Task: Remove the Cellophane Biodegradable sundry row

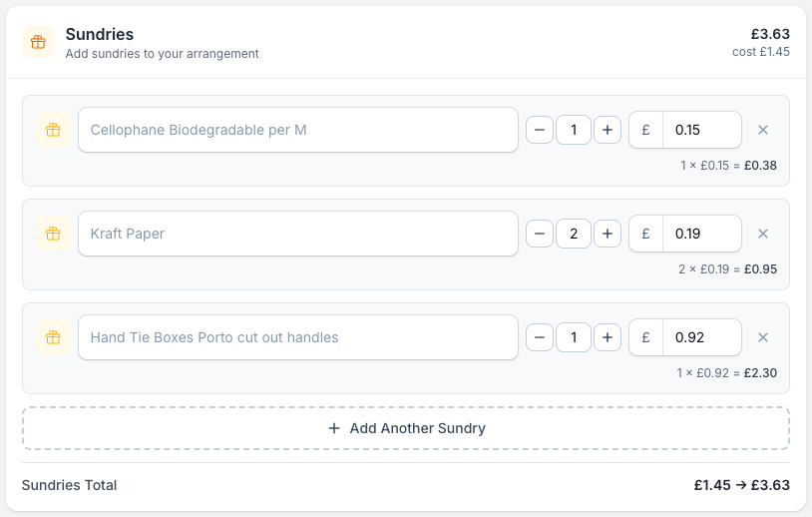Action: click(763, 130)
